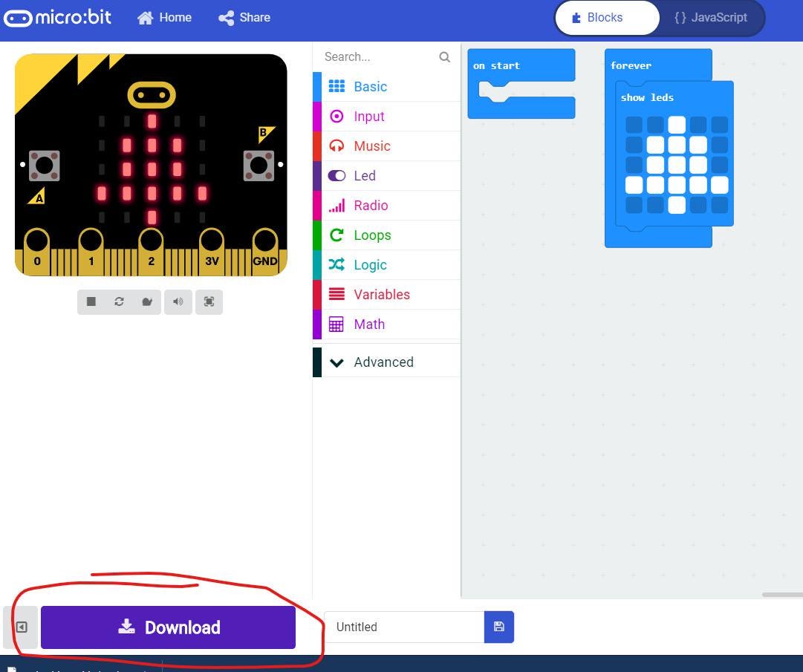The image size is (803, 672).
Task: Switch to the JavaScript editor tab
Action: (x=710, y=18)
